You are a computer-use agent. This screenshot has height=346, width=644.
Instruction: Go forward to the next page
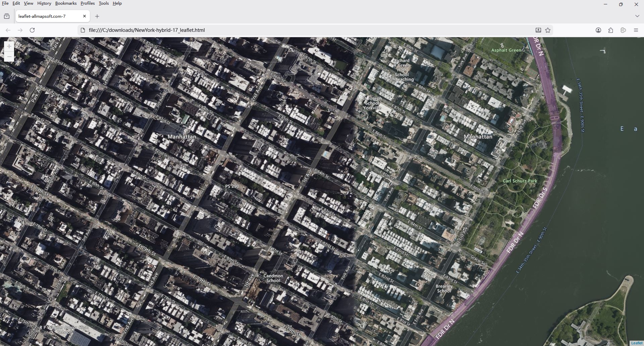[20, 30]
